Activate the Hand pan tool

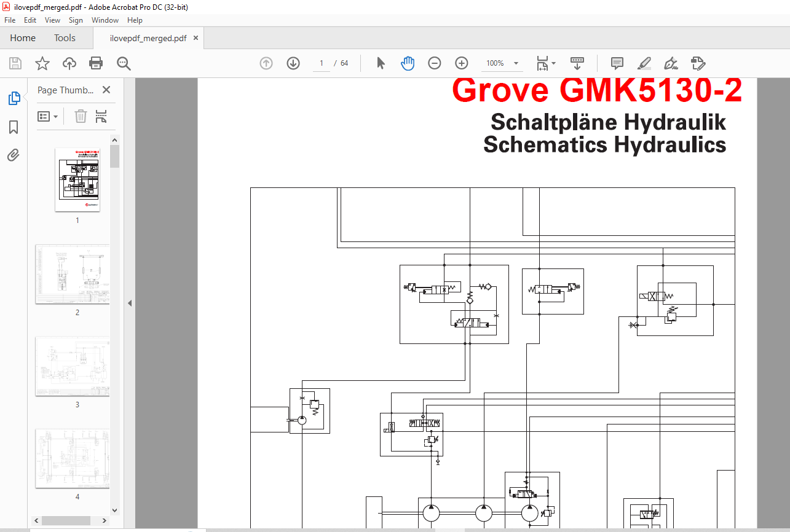[x=408, y=63]
